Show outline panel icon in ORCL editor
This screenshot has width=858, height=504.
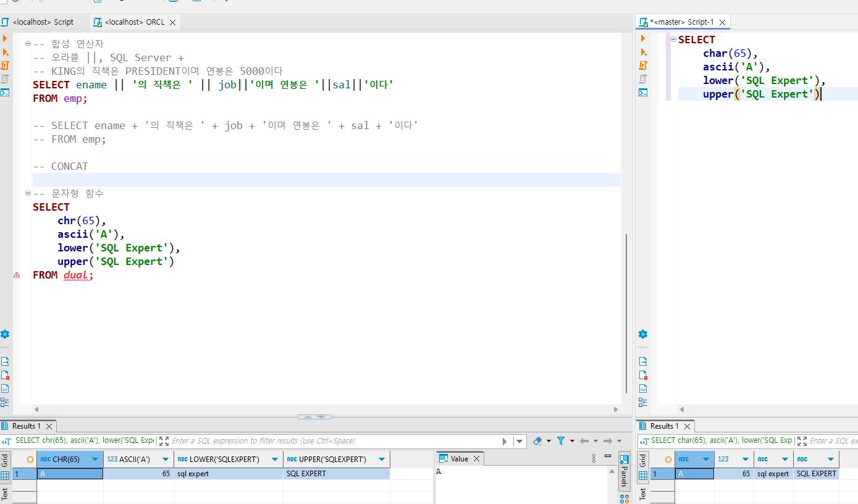(x=5, y=402)
